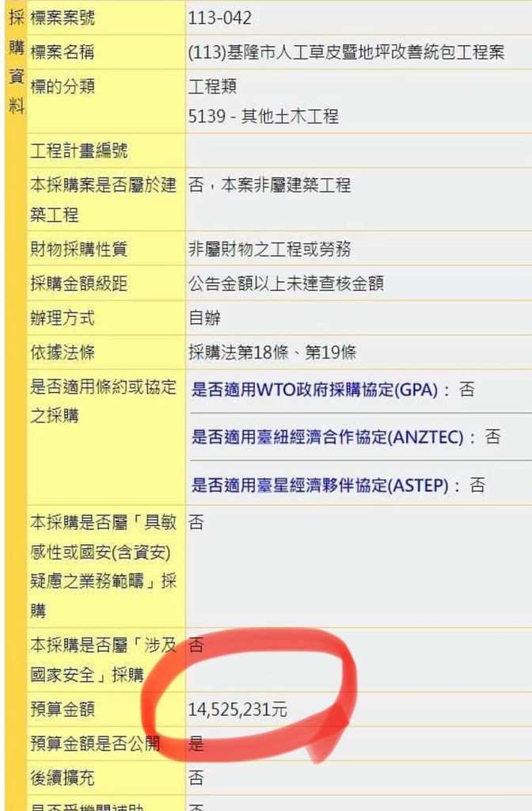Viewport: 532px width, 811px height.
Task: Click the 標案案號 label cell
Action: [x=106, y=18]
